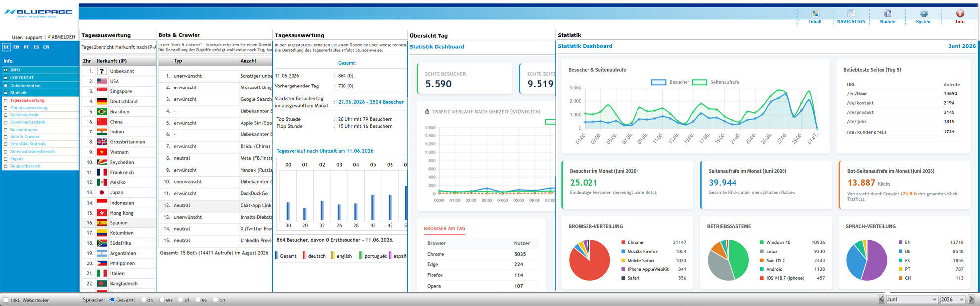Open the System gear icon
980x306 pixels.
[x=924, y=13]
